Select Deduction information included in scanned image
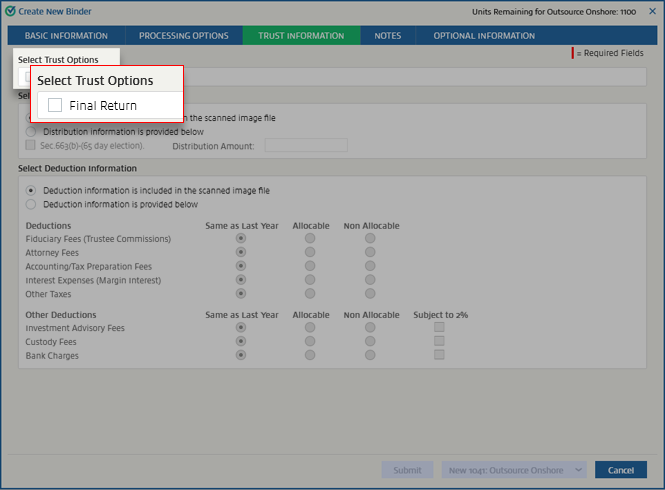 point(31,190)
